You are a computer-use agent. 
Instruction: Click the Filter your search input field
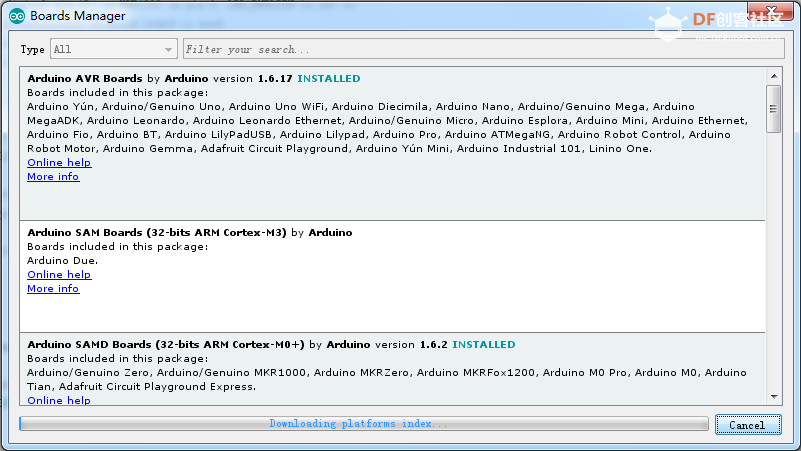[483, 49]
